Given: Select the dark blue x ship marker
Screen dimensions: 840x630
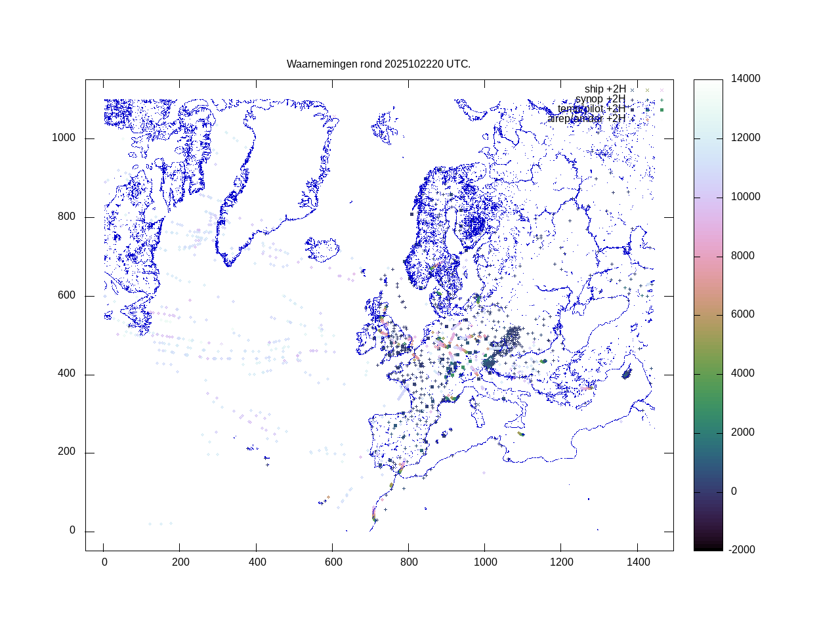Looking at the screenshot, I should [x=633, y=90].
